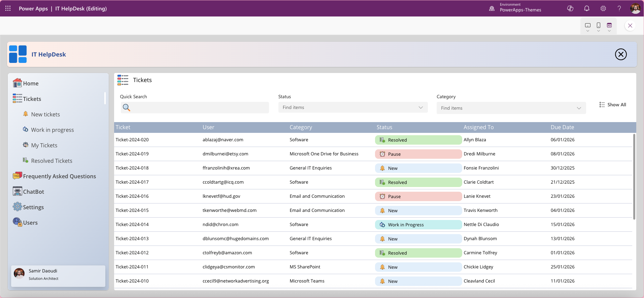Viewport: 644px width, 298px height.
Task: Go to Resolved Tickets in sidebar
Action: pyautogui.click(x=52, y=161)
